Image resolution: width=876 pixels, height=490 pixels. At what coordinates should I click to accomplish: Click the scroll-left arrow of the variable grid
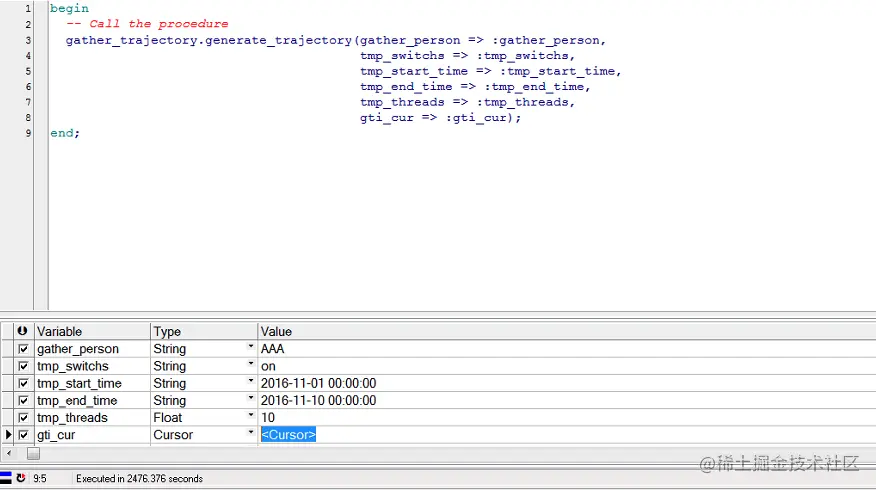click(x=9, y=454)
